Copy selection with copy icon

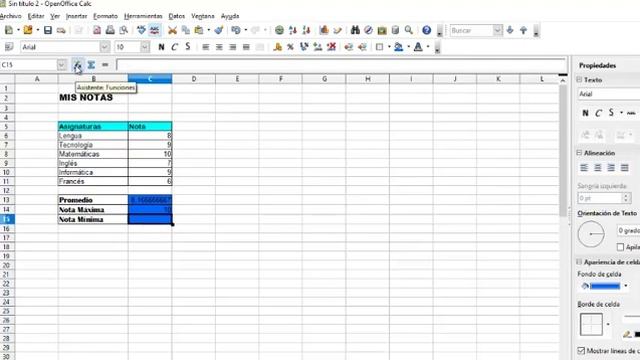click(186, 30)
